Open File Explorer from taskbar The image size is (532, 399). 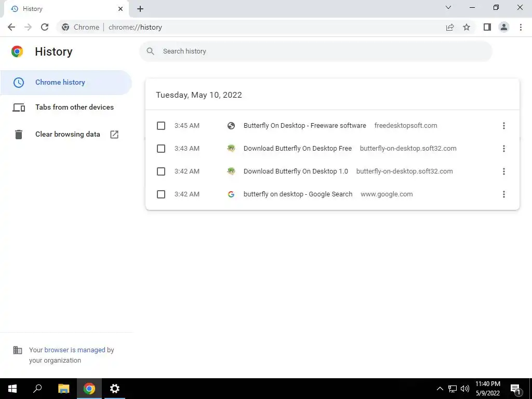click(x=63, y=389)
